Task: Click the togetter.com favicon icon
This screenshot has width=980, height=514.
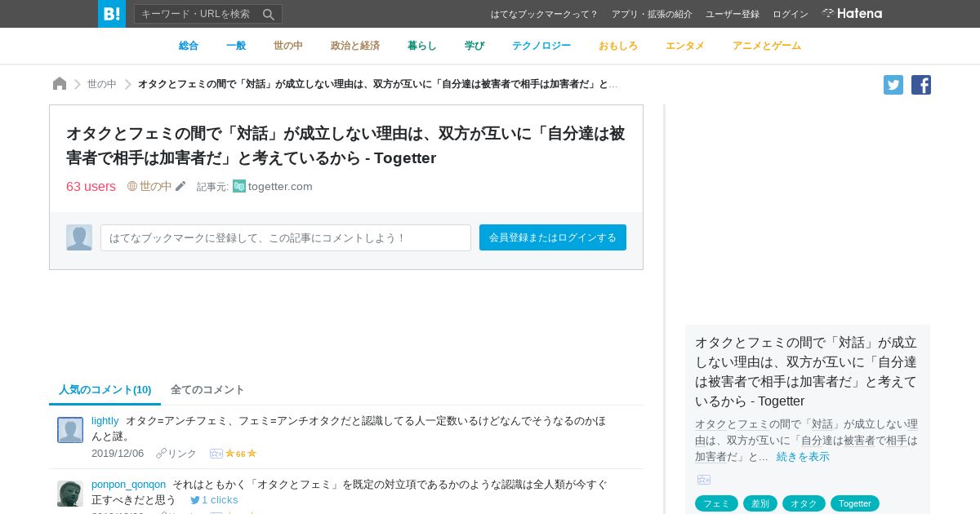Action: (238, 186)
